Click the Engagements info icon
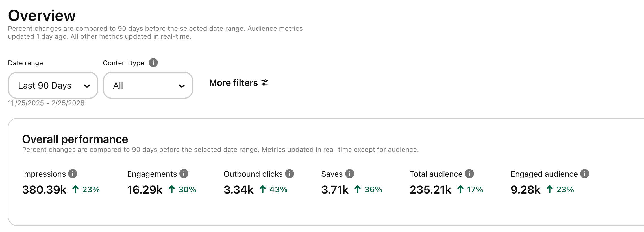644x232 pixels. 184,174
